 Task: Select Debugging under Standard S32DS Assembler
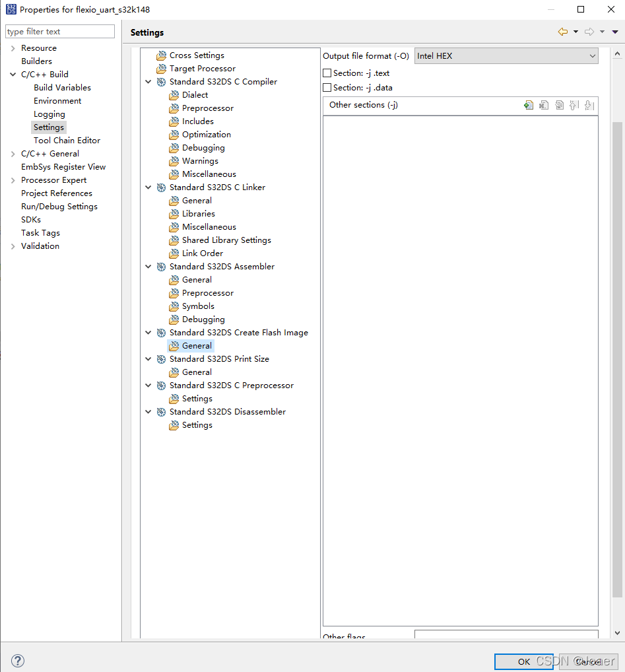[203, 319]
